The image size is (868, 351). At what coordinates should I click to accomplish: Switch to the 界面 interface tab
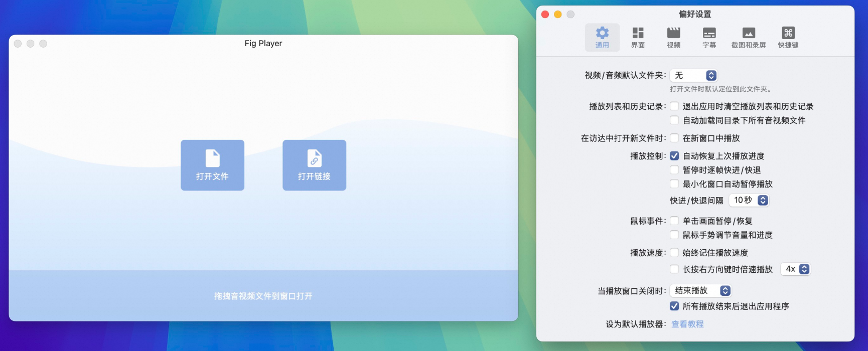tap(638, 38)
